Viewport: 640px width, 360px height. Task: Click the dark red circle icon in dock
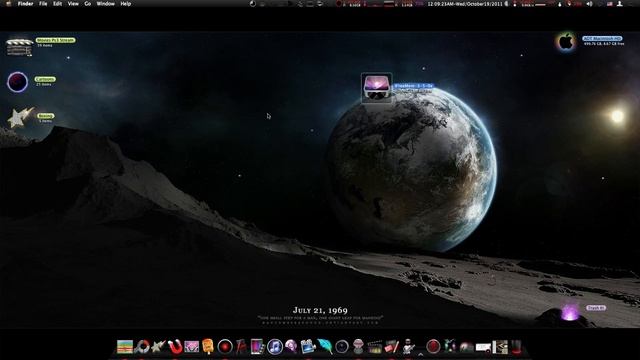click(x=433, y=347)
